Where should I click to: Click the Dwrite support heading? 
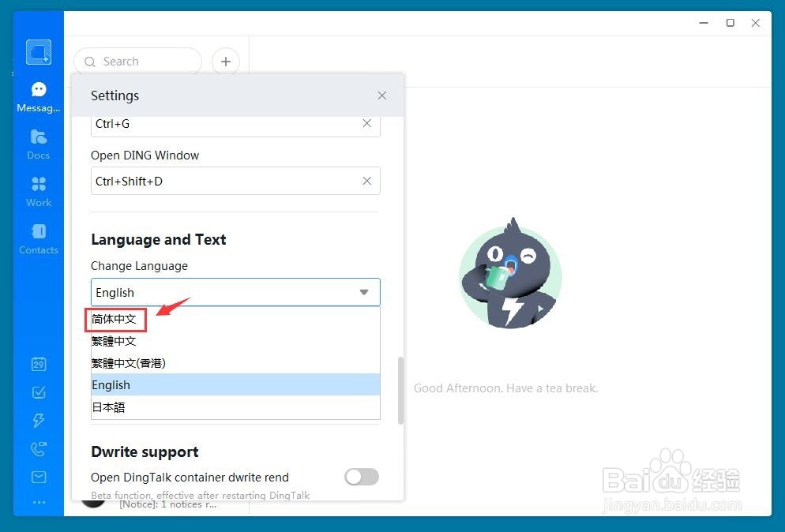pyautogui.click(x=145, y=452)
